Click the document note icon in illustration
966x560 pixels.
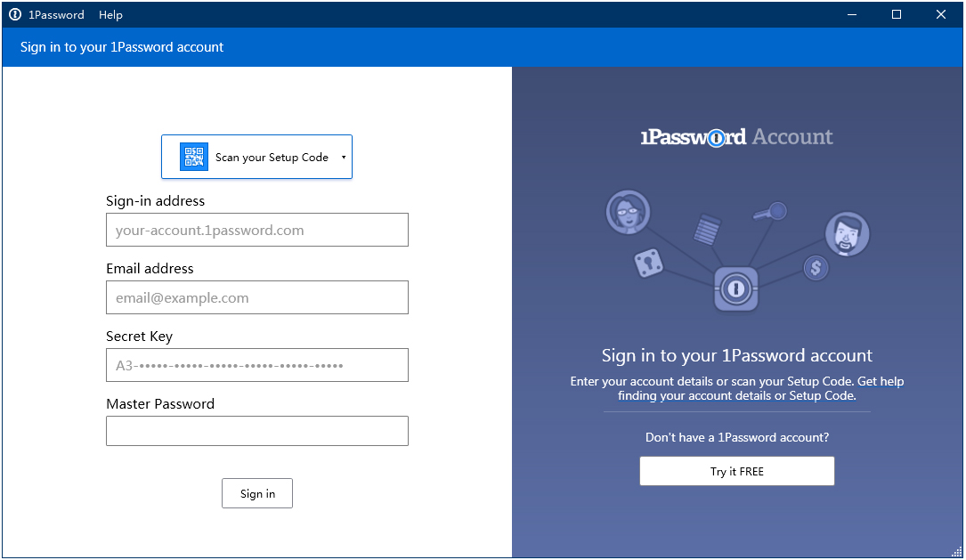707,229
